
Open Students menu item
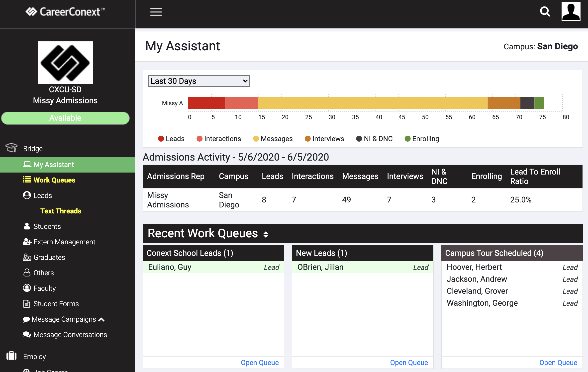(47, 226)
